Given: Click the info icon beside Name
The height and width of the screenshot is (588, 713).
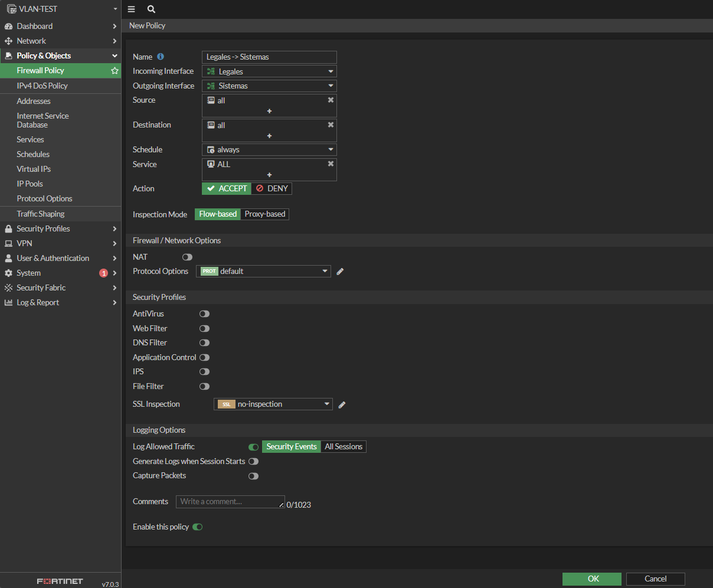Looking at the screenshot, I should point(161,57).
